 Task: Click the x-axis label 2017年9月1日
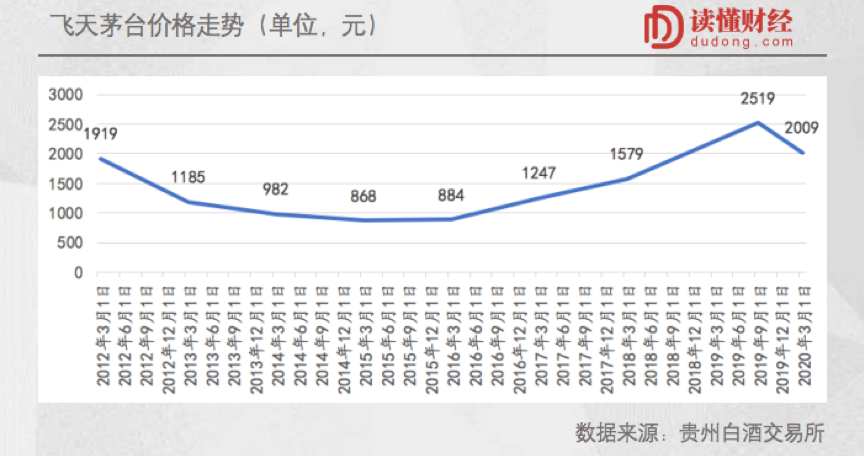click(585, 335)
